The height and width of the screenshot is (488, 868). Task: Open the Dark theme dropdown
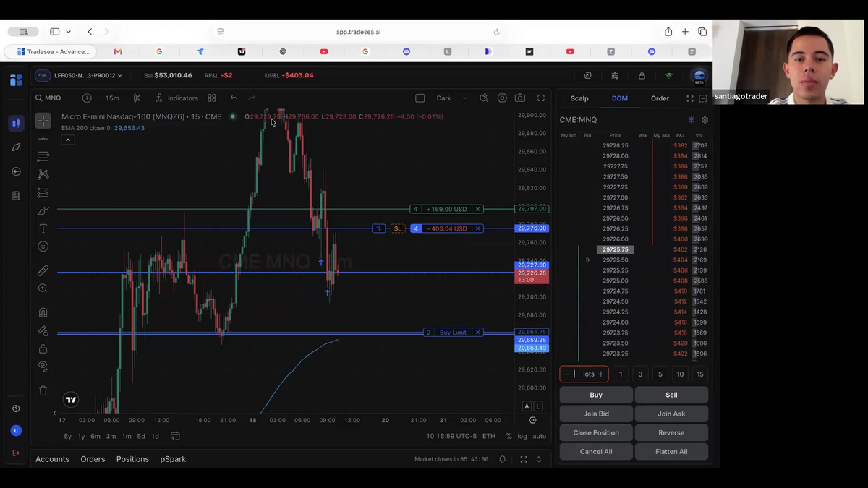(x=452, y=98)
